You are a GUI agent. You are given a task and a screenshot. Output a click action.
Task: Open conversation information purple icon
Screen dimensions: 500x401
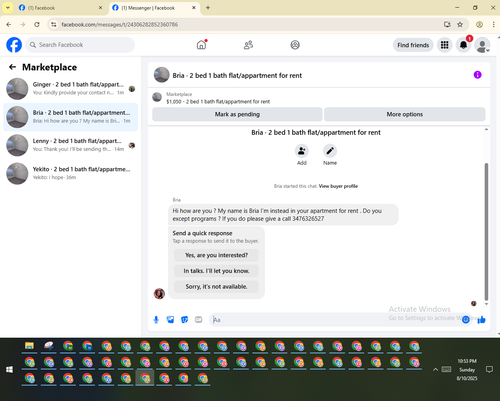477,75
